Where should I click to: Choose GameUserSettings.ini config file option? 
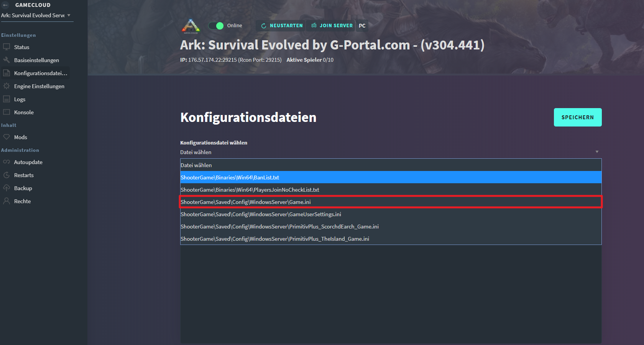pyautogui.click(x=261, y=214)
